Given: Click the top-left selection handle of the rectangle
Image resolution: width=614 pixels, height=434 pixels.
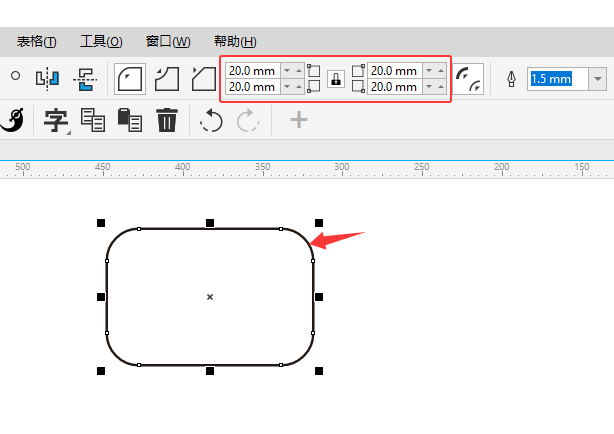Looking at the screenshot, I should (101, 223).
